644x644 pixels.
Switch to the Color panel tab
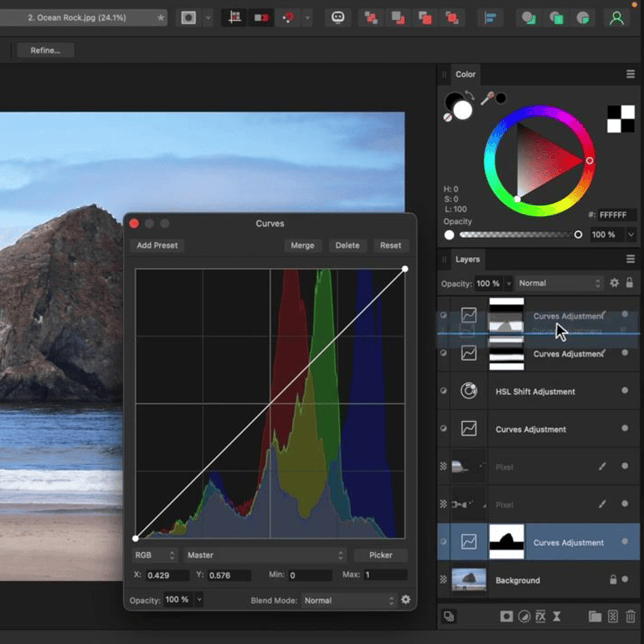[x=465, y=75]
